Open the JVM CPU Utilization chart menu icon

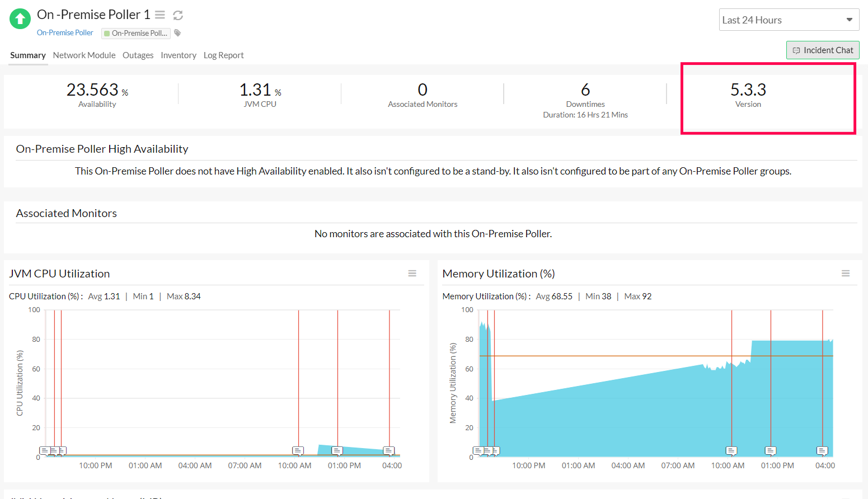click(x=412, y=274)
